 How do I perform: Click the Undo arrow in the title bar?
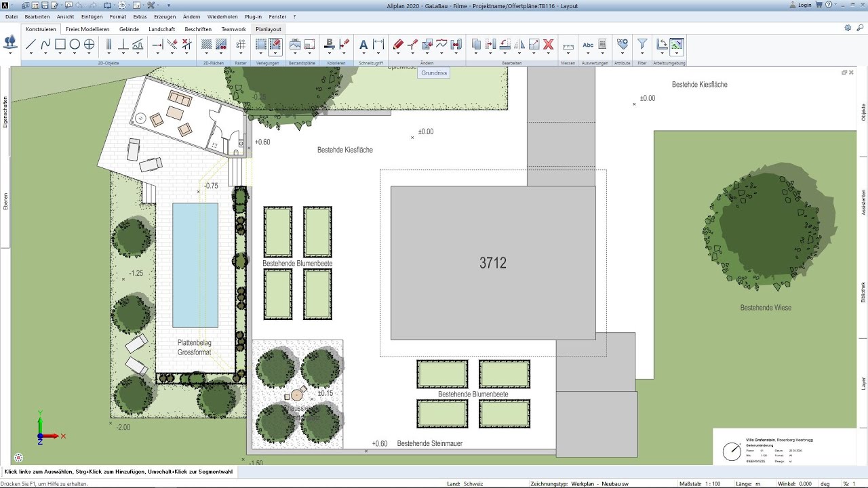tap(79, 5)
